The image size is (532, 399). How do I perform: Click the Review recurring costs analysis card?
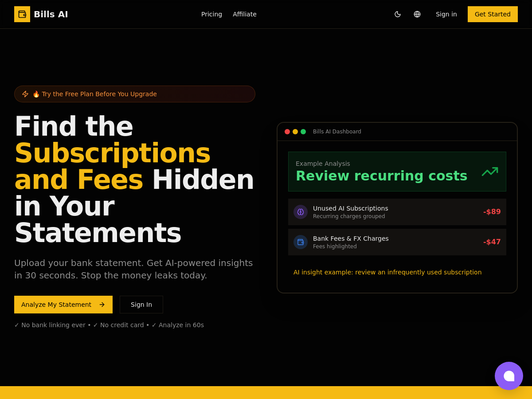(397, 172)
